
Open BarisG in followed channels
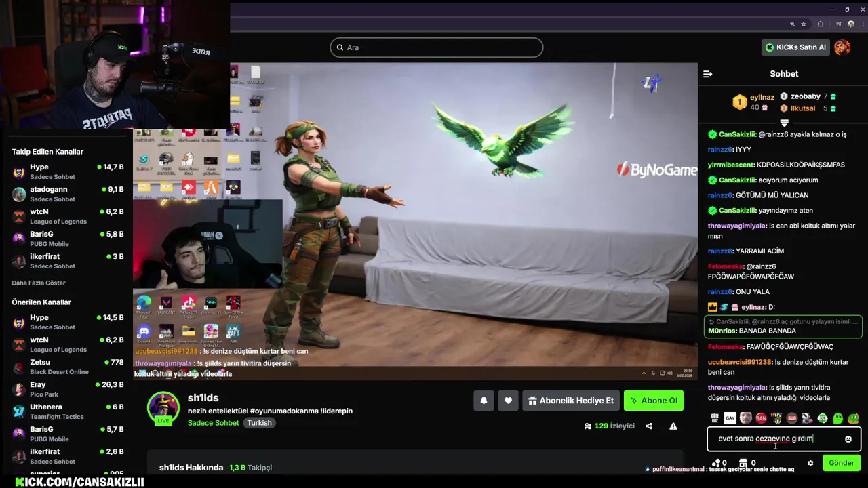pyautogui.click(x=68, y=239)
